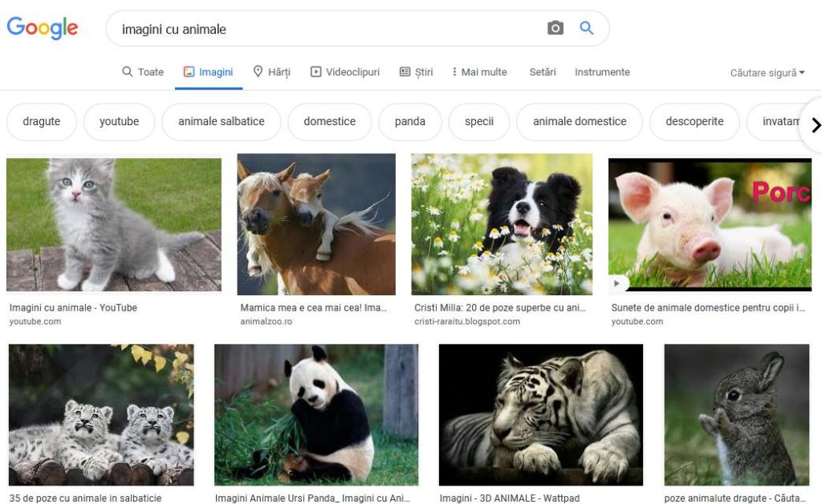The image size is (822, 504).
Task: Open Instrumente search tools
Action: 602,72
